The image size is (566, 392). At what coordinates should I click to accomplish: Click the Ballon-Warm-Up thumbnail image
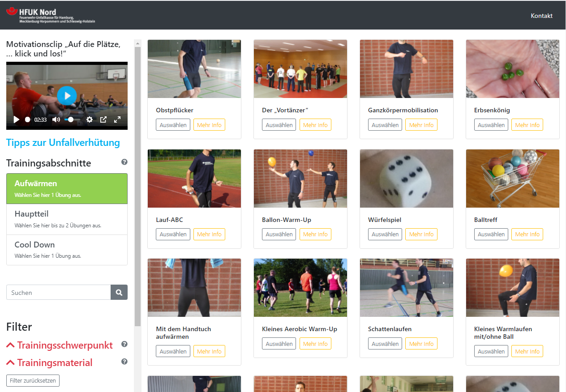tap(300, 179)
